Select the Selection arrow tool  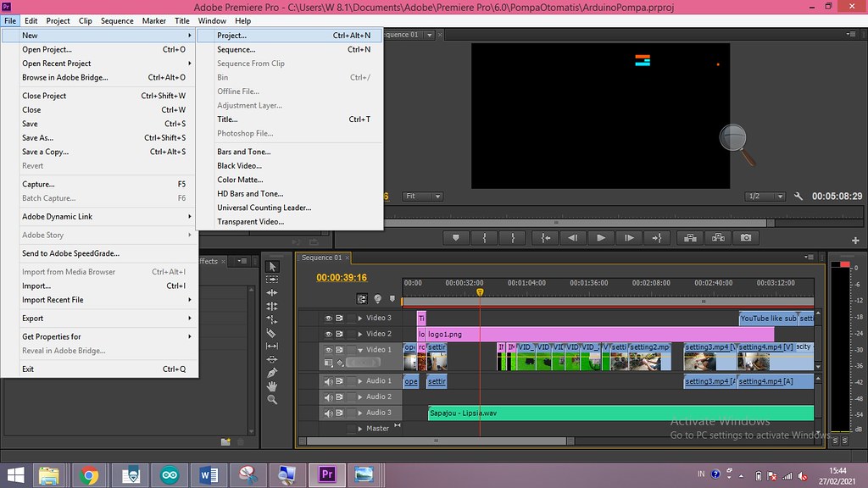(272, 267)
